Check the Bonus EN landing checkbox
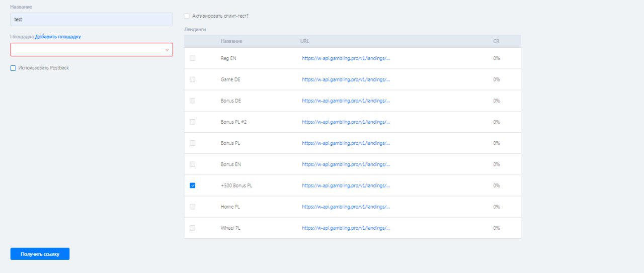The image size is (644, 273). (x=192, y=164)
